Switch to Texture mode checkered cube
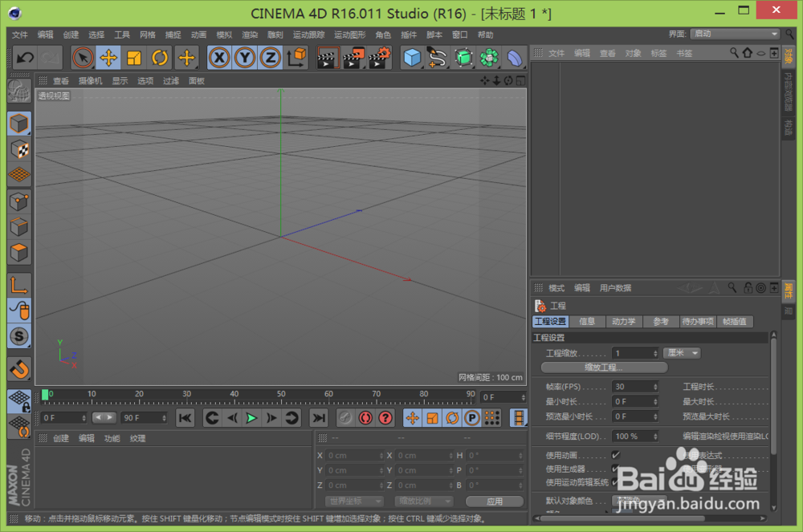 coord(19,149)
